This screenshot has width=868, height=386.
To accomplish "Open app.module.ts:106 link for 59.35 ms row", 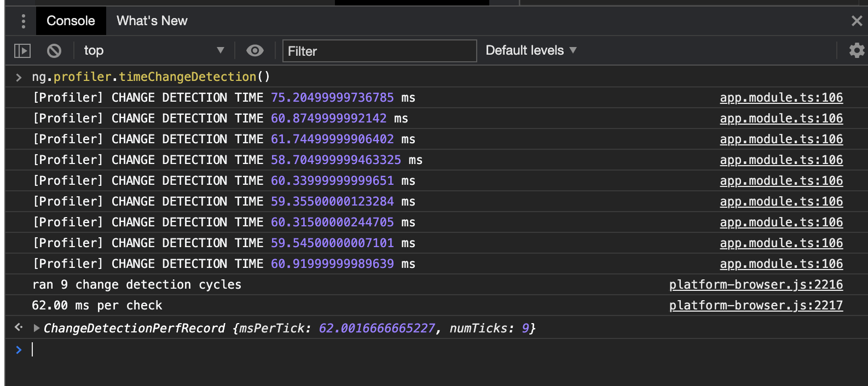I will [x=781, y=201].
